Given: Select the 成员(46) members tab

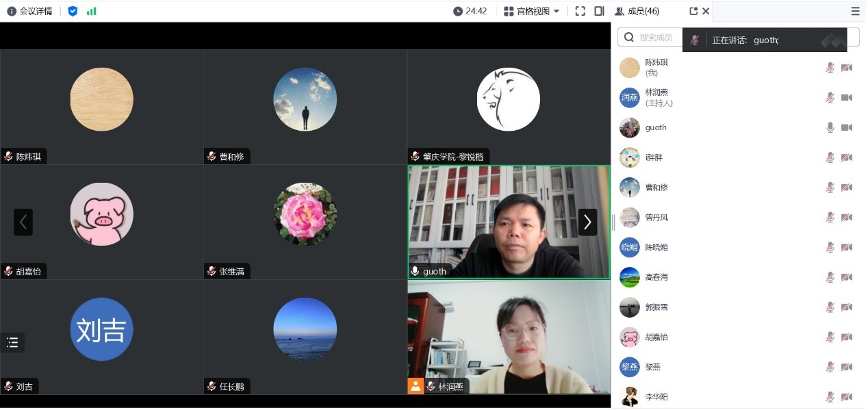Looking at the screenshot, I should (x=637, y=11).
